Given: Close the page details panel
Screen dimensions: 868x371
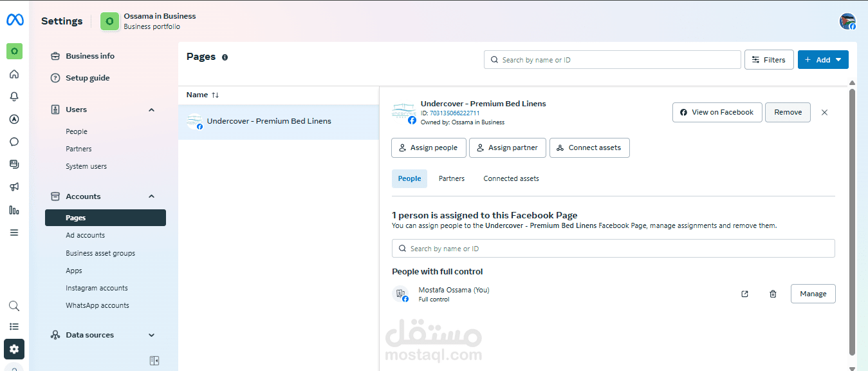Looking at the screenshot, I should point(824,112).
